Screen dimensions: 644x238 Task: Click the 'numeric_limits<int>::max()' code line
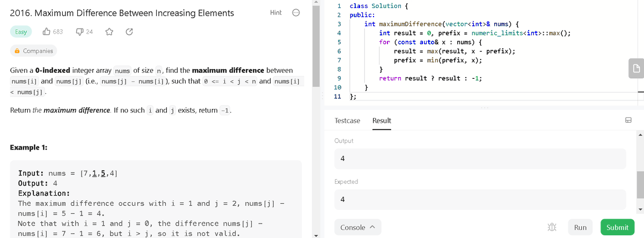[474, 33]
